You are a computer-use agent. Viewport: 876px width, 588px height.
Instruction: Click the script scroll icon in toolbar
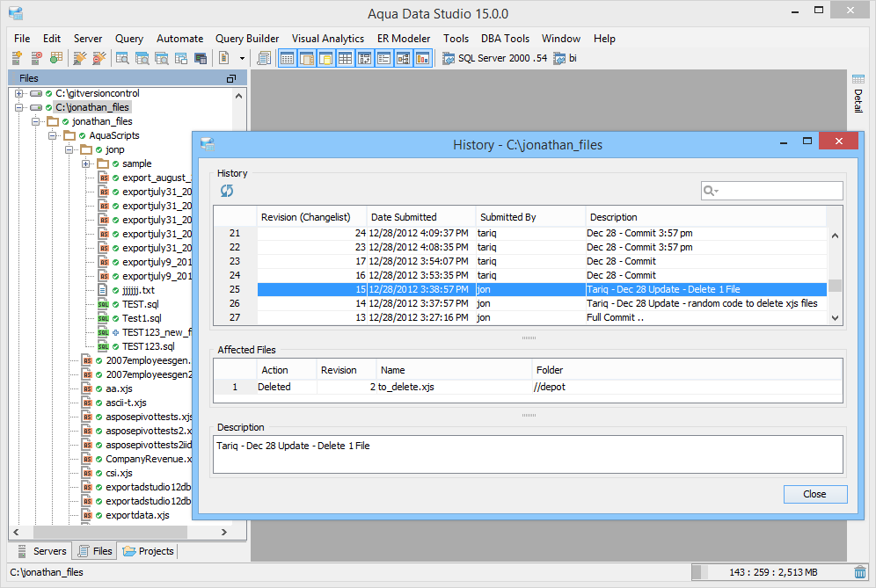(x=264, y=58)
